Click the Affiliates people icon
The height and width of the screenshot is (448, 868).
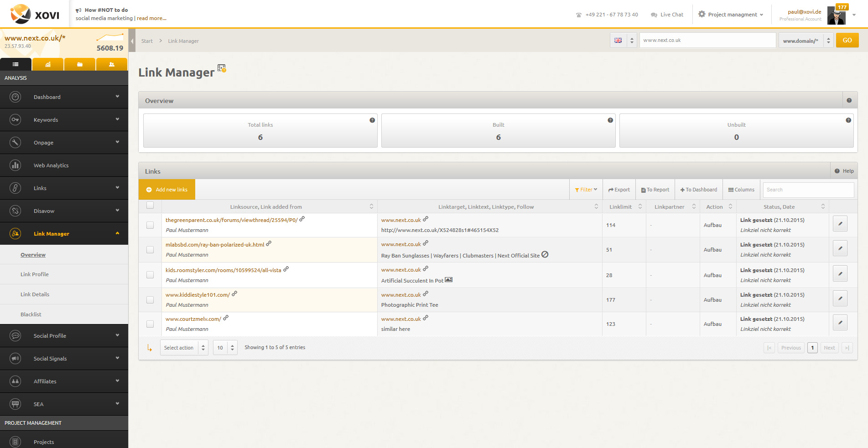click(16, 381)
